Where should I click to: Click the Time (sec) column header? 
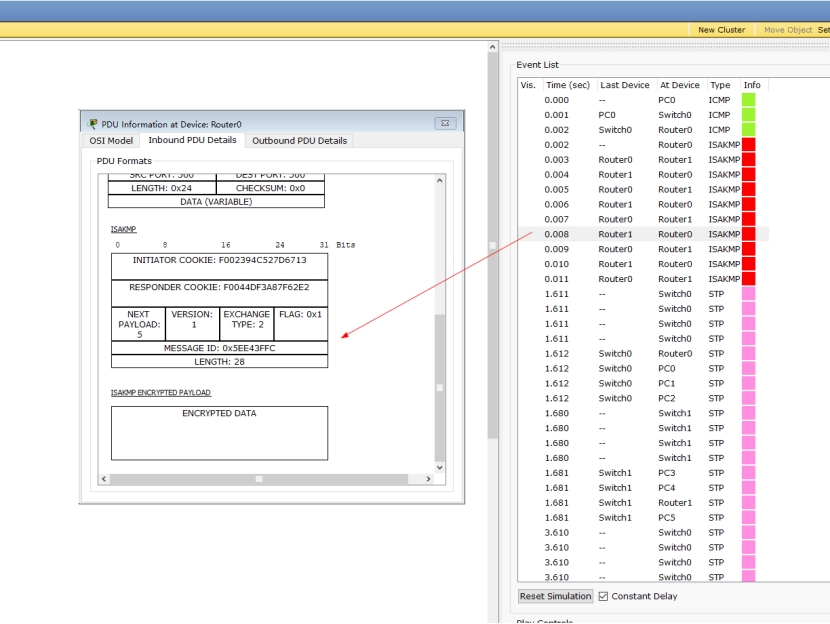567,85
